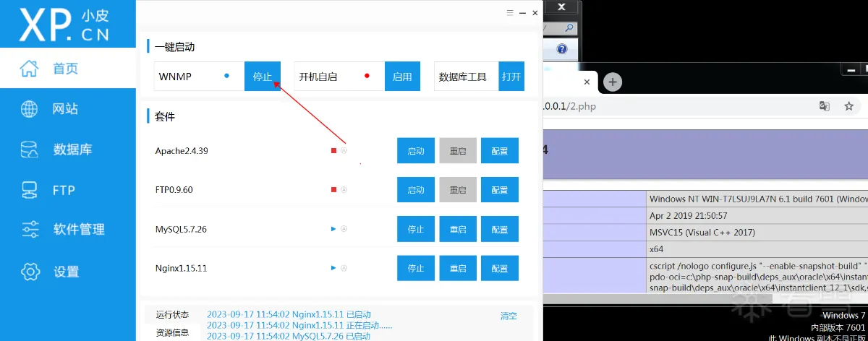Click the 'Apr 2 2019 21:50:57' cell
868x341 pixels.
[x=757, y=215]
